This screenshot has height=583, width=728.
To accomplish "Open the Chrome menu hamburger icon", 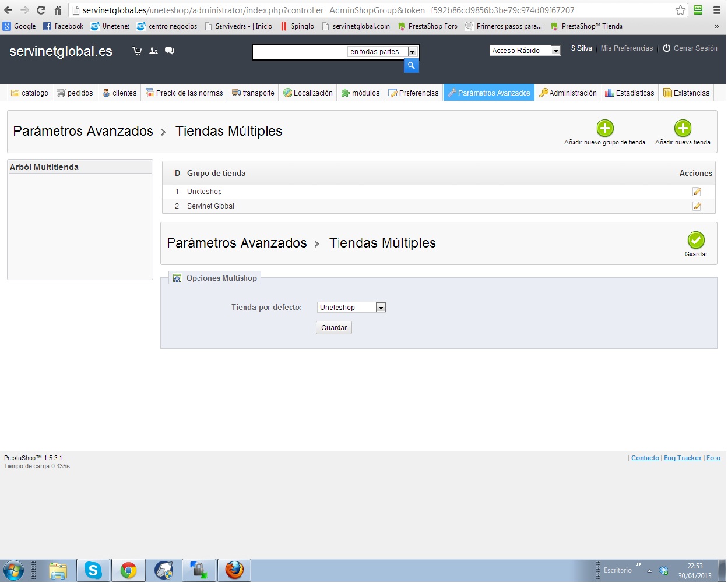I will [x=717, y=10].
